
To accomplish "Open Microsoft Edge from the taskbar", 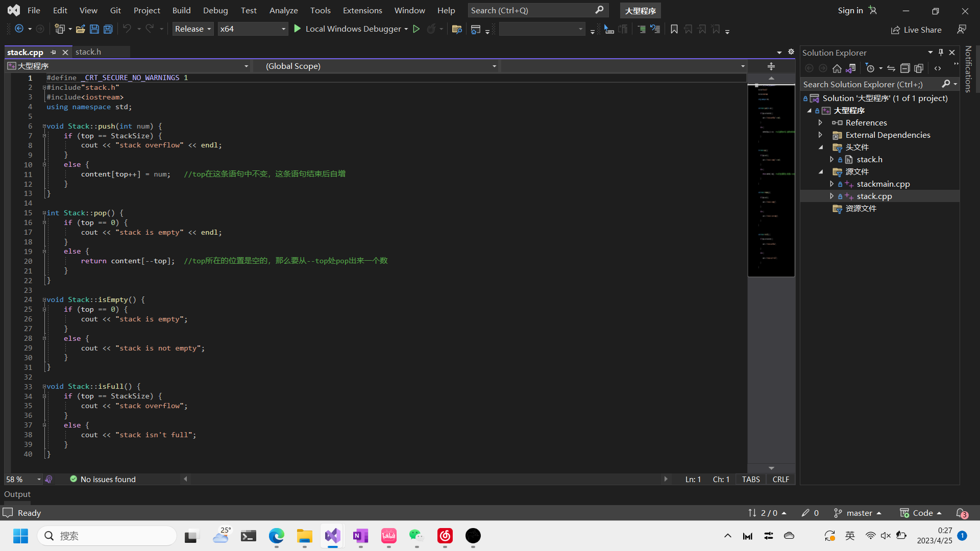I will tap(276, 536).
